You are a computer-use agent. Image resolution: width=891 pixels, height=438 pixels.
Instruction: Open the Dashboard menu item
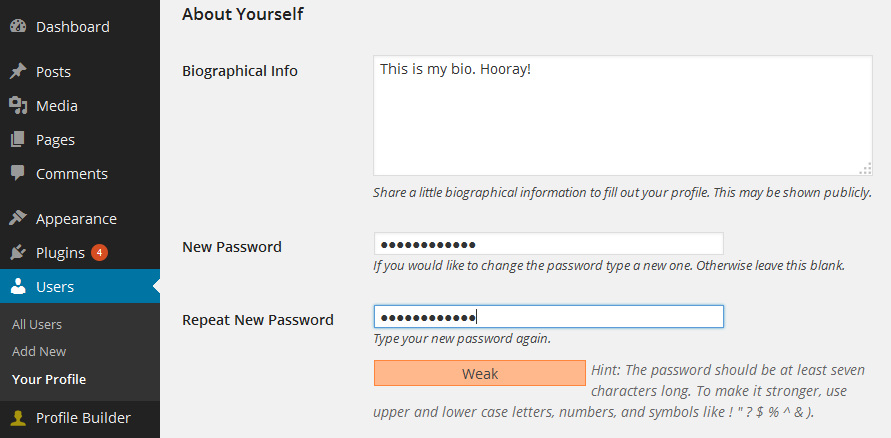point(73,27)
